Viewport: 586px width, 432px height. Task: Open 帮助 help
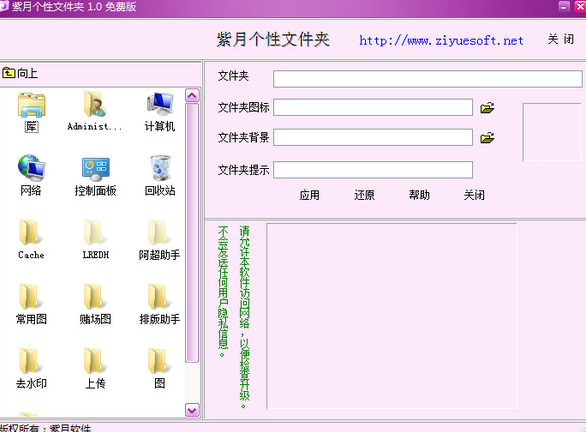[x=419, y=195]
